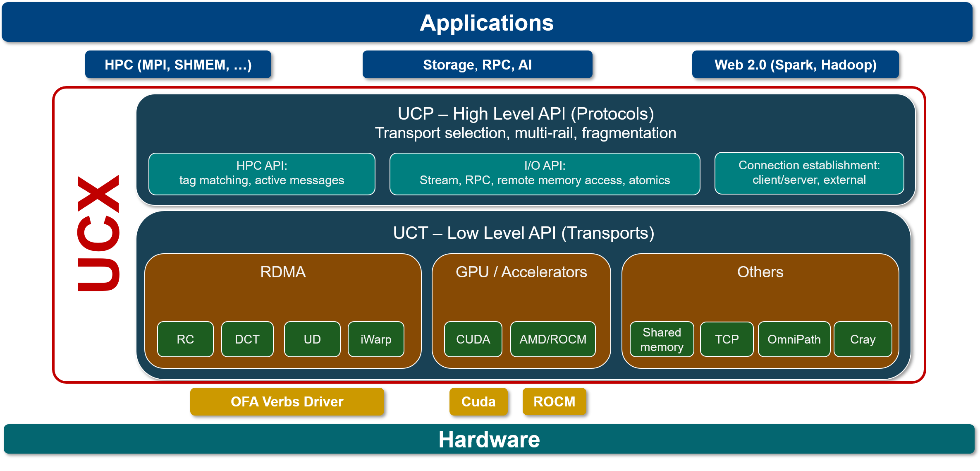Select the Connection establishment box
Image resolution: width=980 pixels, height=471 pixels.
click(x=809, y=173)
